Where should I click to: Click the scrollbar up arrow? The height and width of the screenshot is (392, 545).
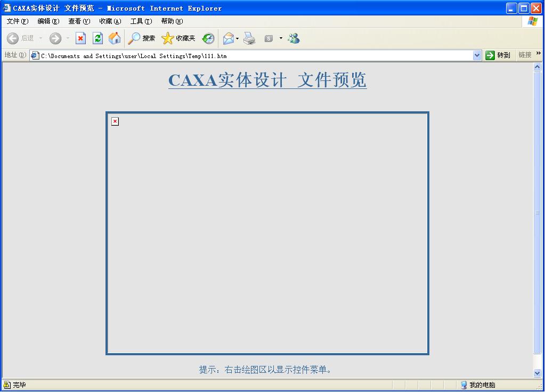(x=538, y=67)
